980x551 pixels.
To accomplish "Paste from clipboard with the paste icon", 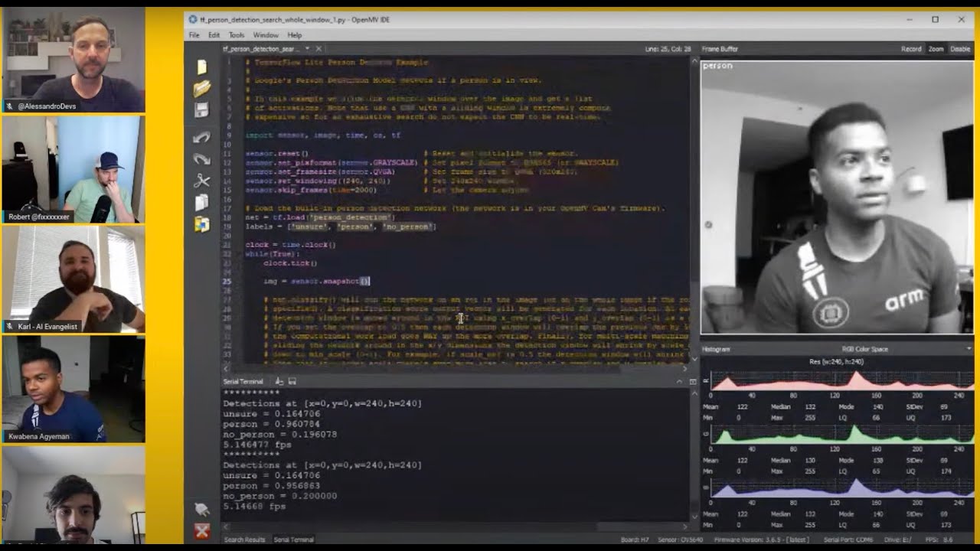I will [x=201, y=224].
